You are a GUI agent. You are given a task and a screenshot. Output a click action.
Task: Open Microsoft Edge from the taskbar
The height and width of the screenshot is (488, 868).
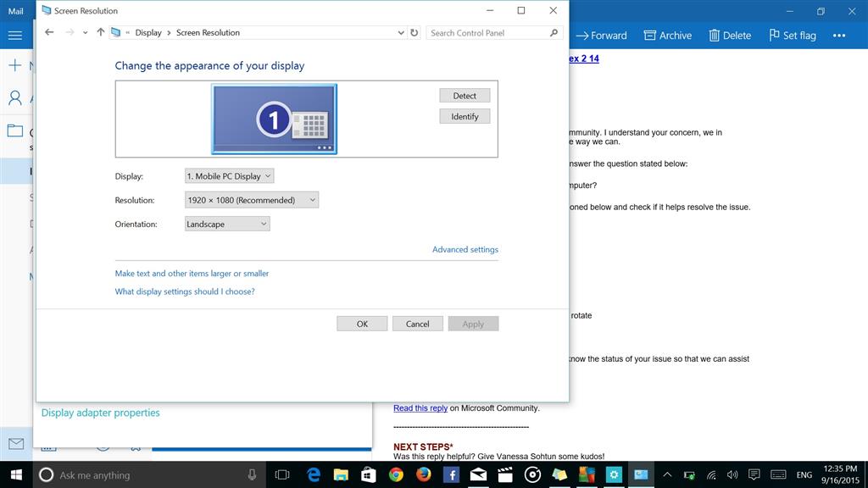314,474
